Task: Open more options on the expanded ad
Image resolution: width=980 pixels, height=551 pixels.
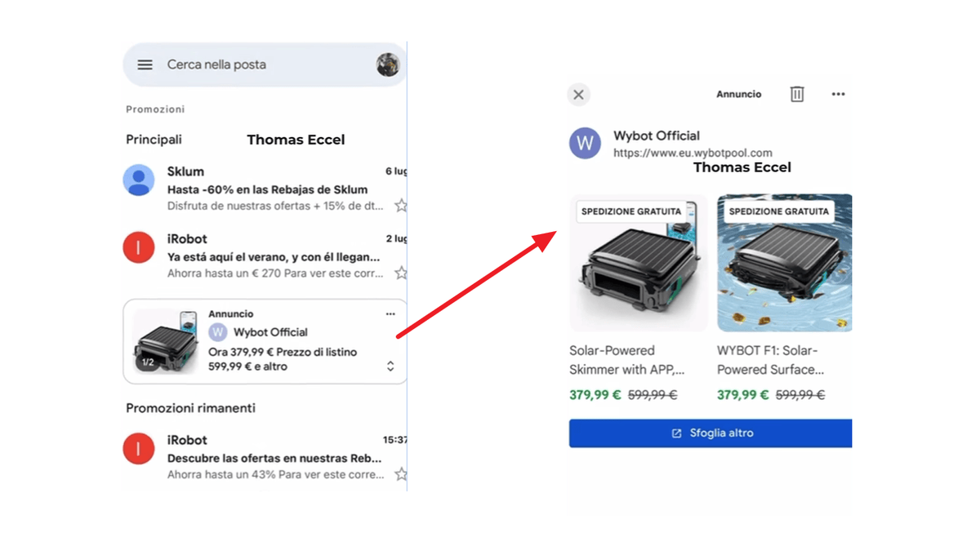Action: tap(838, 94)
